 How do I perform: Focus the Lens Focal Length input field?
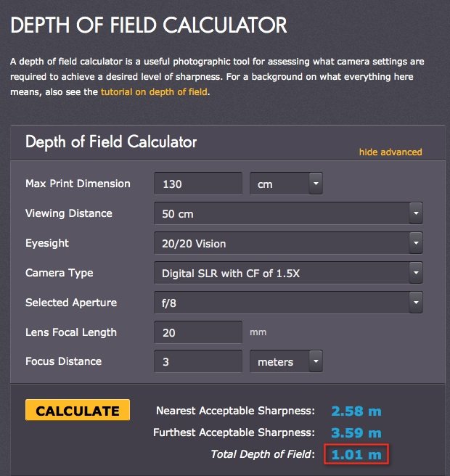tap(197, 332)
